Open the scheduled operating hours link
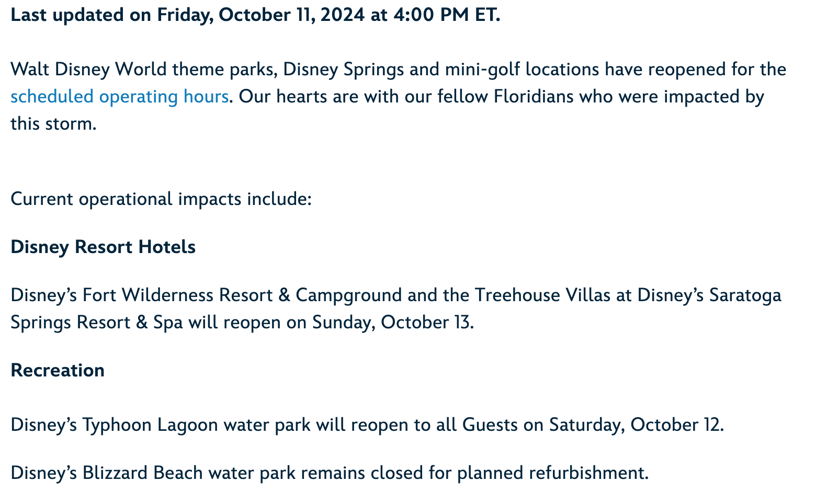 click(119, 97)
